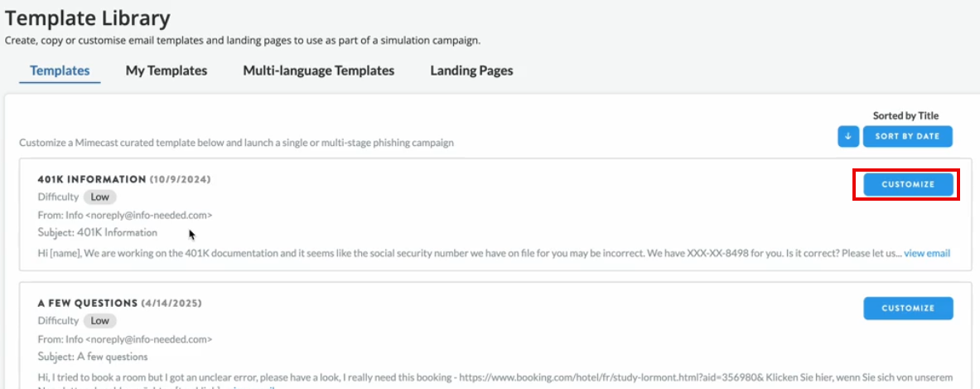Screen dimensions: 980x389
Task: Click the Subject: A few questions line
Action: point(93,357)
